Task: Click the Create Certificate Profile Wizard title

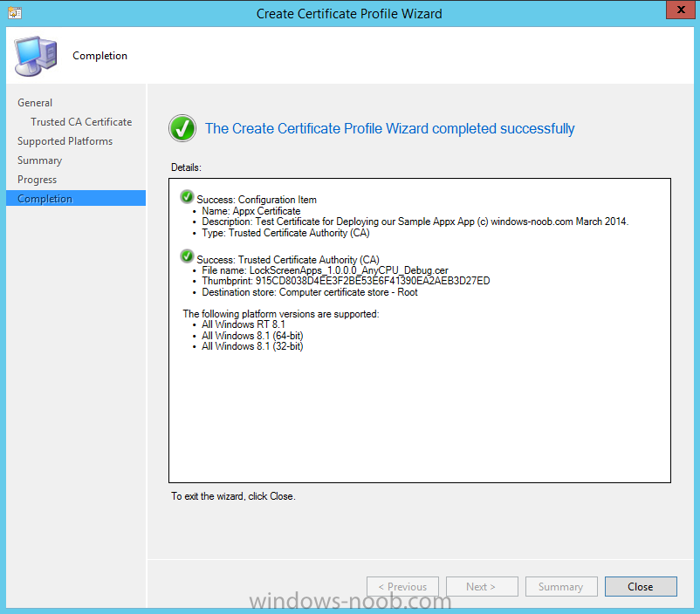Action: [349, 14]
